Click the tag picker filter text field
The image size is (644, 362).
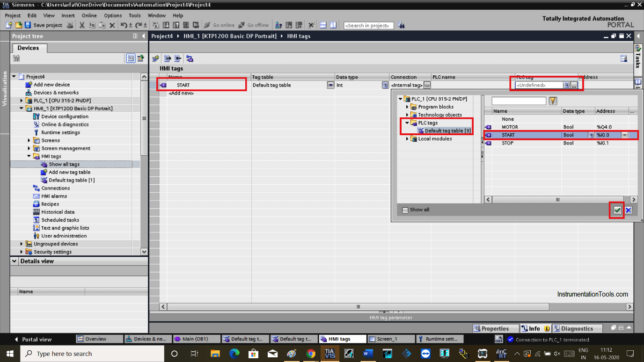click(x=519, y=101)
